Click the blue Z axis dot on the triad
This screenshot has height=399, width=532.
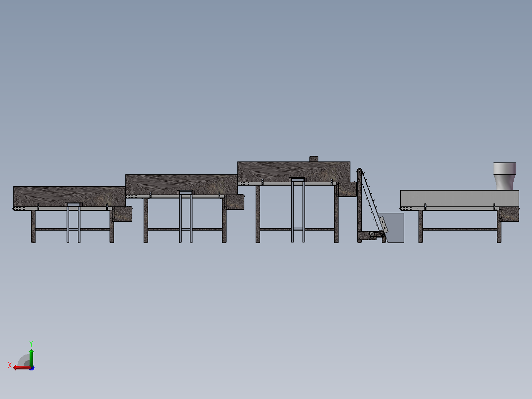pos(32,368)
